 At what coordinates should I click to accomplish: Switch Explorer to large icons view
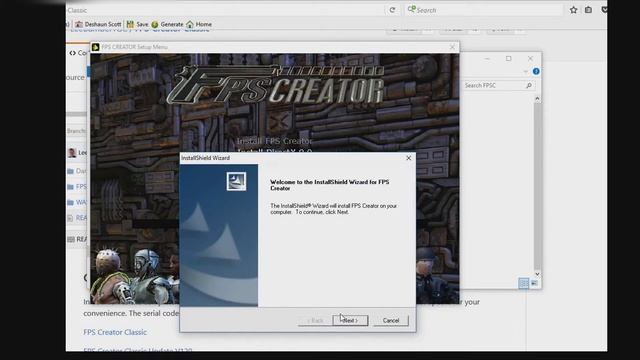534,283
